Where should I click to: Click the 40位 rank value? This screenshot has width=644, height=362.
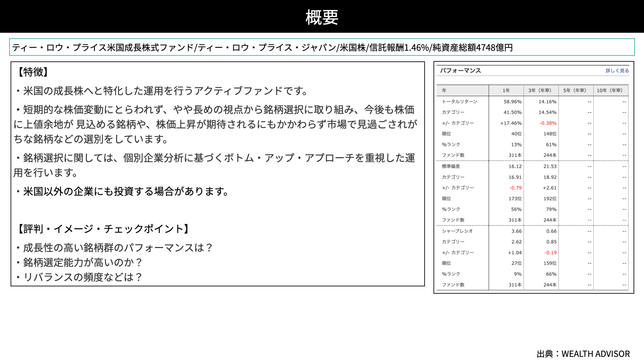point(517,134)
